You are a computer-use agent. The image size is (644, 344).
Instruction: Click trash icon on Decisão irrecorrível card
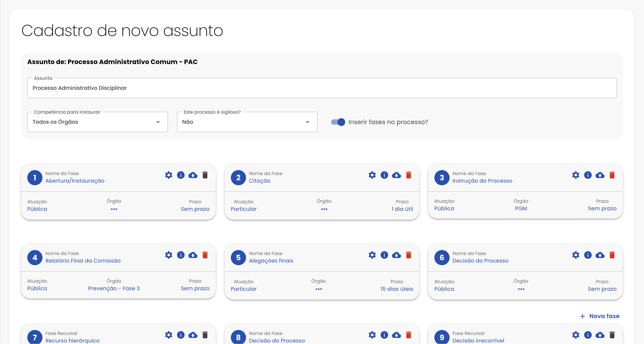tap(612, 335)
